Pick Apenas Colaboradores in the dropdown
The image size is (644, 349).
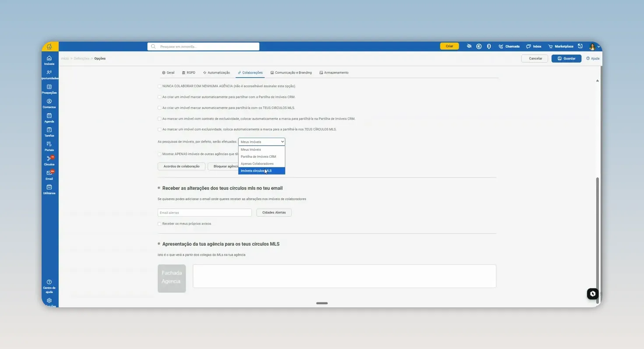click(262, 164)
